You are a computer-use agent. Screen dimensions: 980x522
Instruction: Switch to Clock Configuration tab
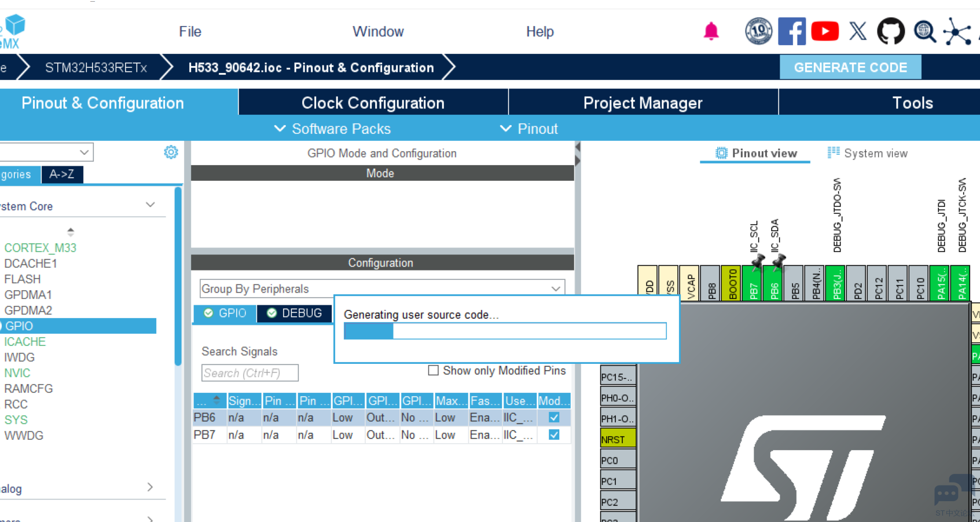[373, 103]
